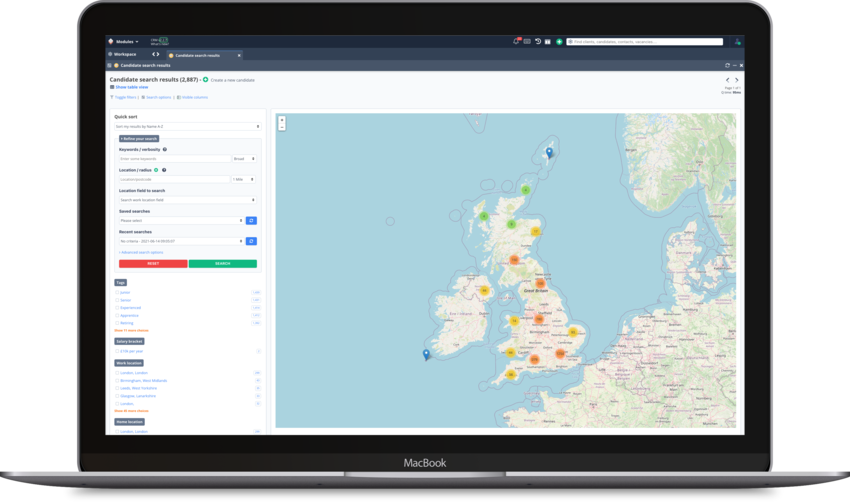The image size is (850, 503).
Task: Click the green plus icon in top bar
Action: 559,41
